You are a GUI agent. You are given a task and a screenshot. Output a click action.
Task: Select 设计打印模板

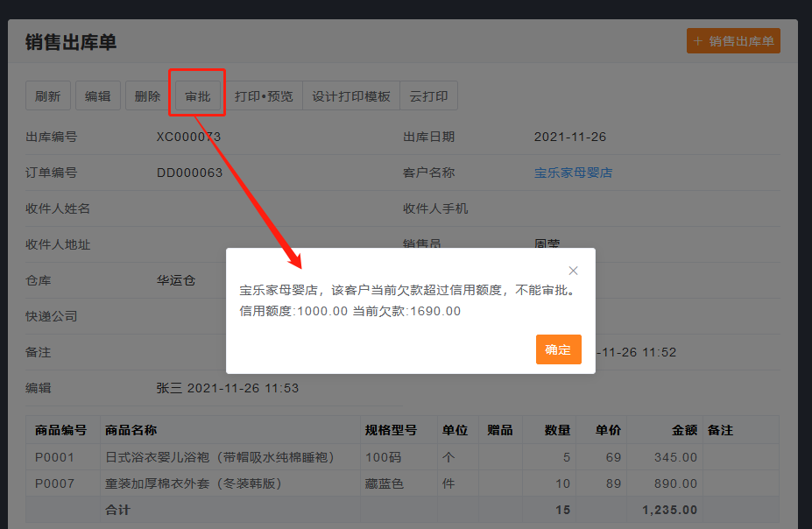coord(351,96)
